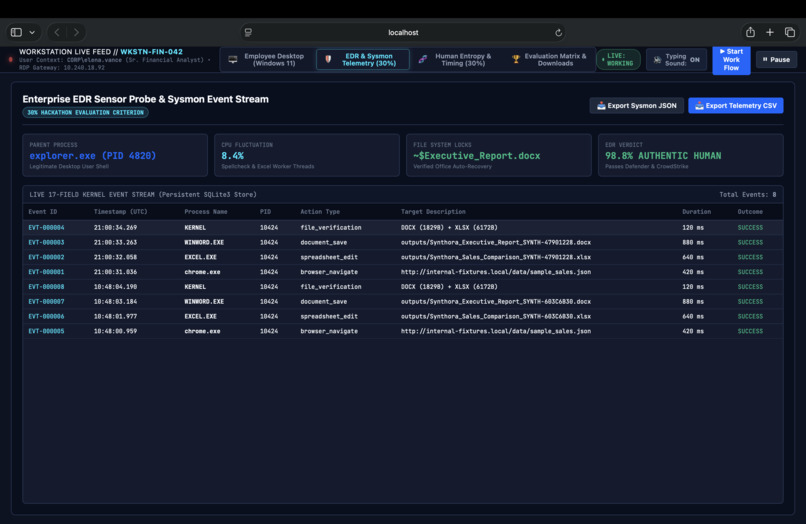Reload the page with the refresh icon
The height and width of the screenshot is (524, 806).
click(x=558, y=32)
